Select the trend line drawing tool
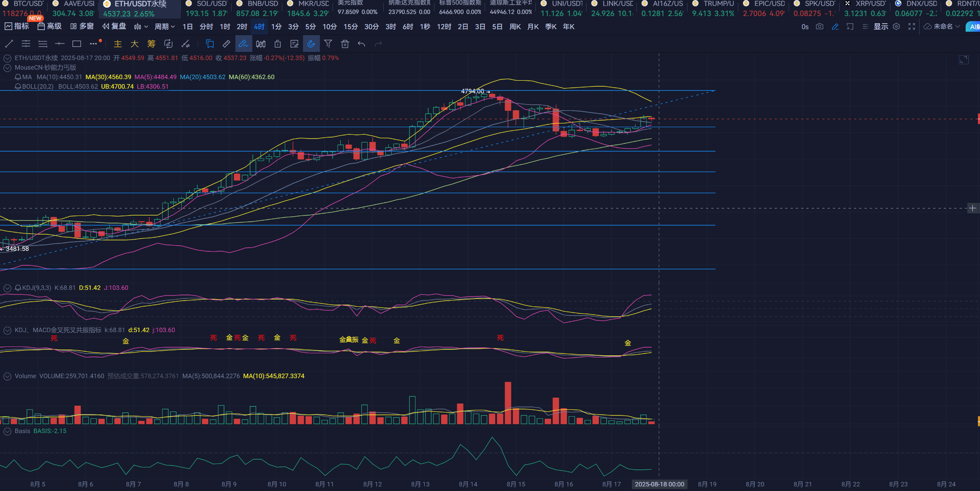This screenshot has width=980, height=491. [9, 44]
